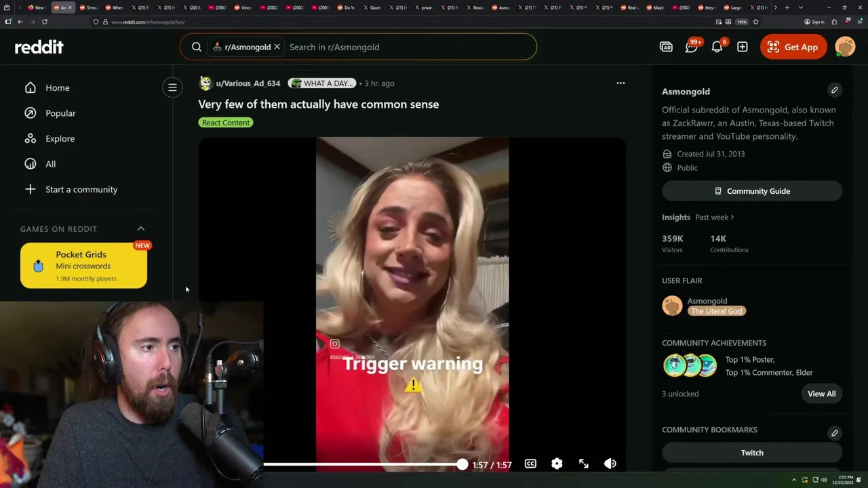
Task: Open Reddit Ads icon in header
Action: click(666, 47)
